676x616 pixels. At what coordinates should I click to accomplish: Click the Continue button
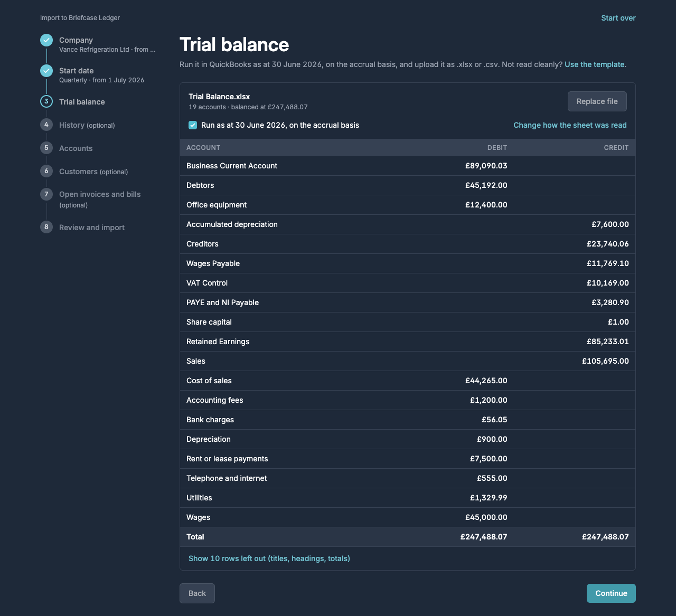click(611, 593)
